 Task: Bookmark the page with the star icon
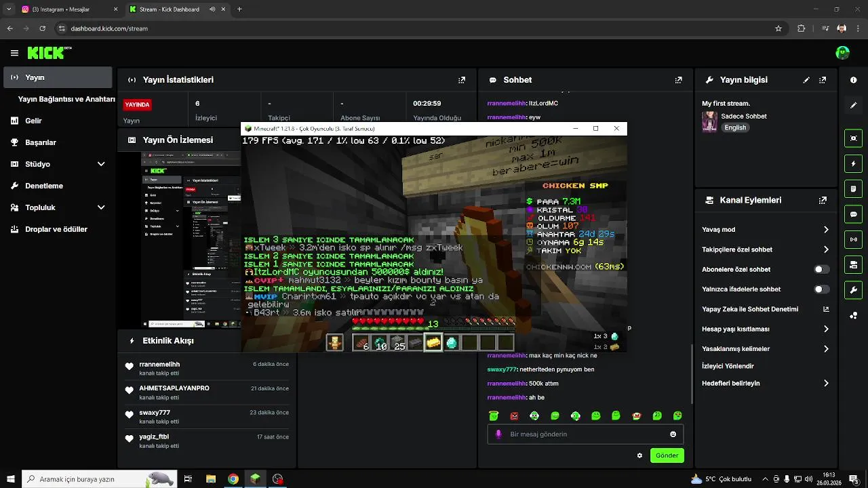[778, 28]
